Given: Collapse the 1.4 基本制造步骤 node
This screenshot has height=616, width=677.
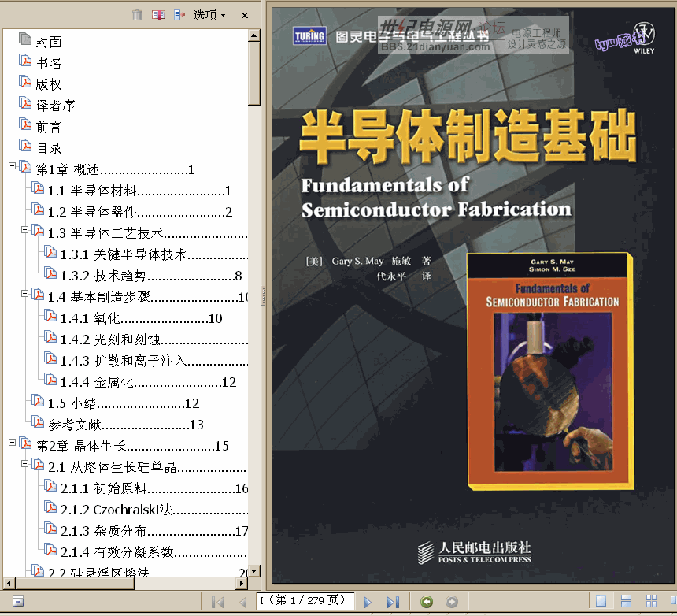Looking at the screenshot, I should pos(25,294).
